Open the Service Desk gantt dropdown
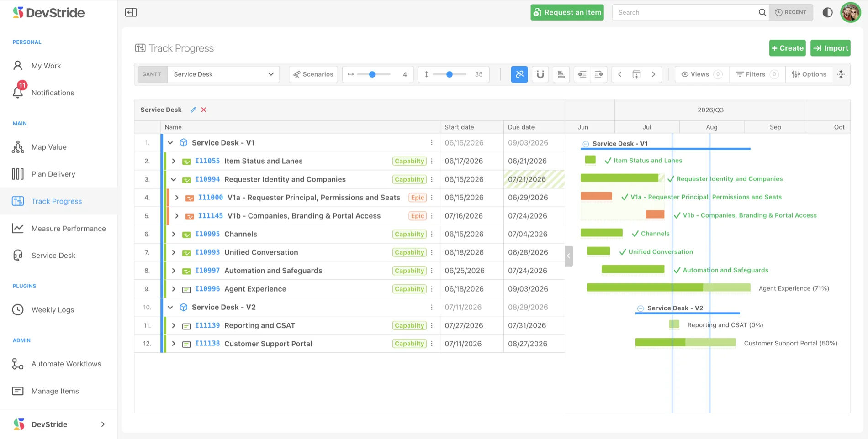The width and height of the screenshot is (868, 439). pos(223,74)
